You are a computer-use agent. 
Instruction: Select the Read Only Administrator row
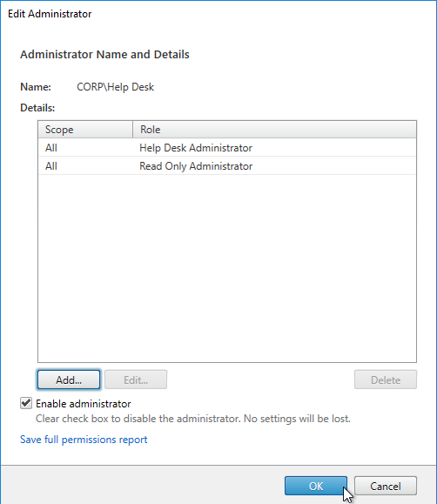coord(227,166)
